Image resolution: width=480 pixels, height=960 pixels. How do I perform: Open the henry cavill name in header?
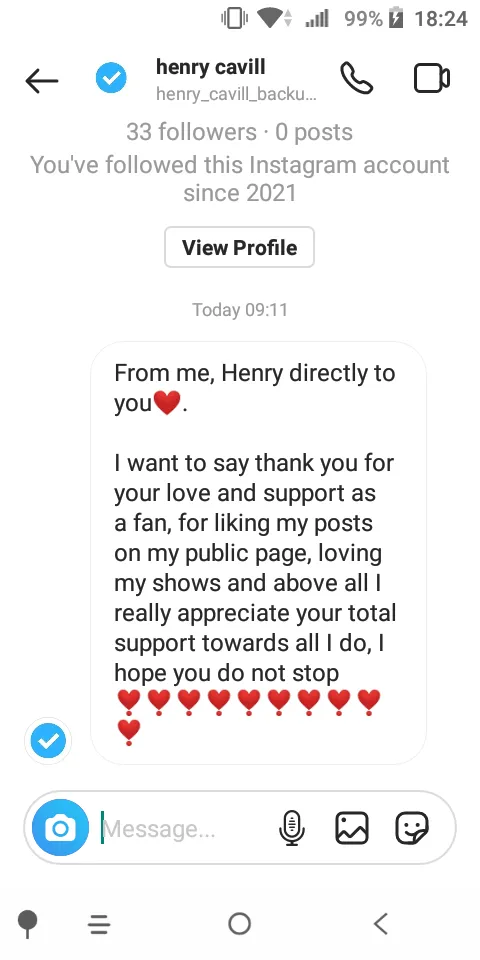[x=211, y=67]
